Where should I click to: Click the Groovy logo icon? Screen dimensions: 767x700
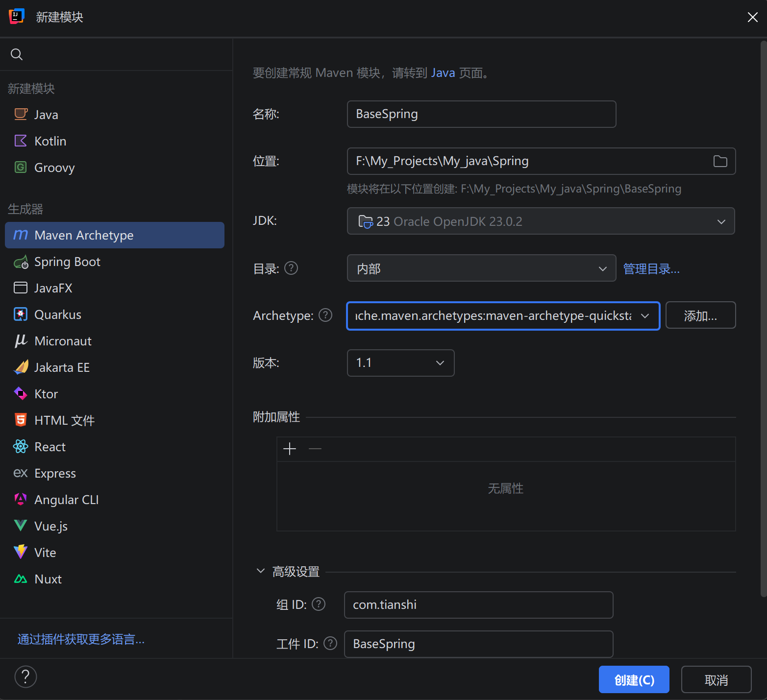click(x=21, y=167)
